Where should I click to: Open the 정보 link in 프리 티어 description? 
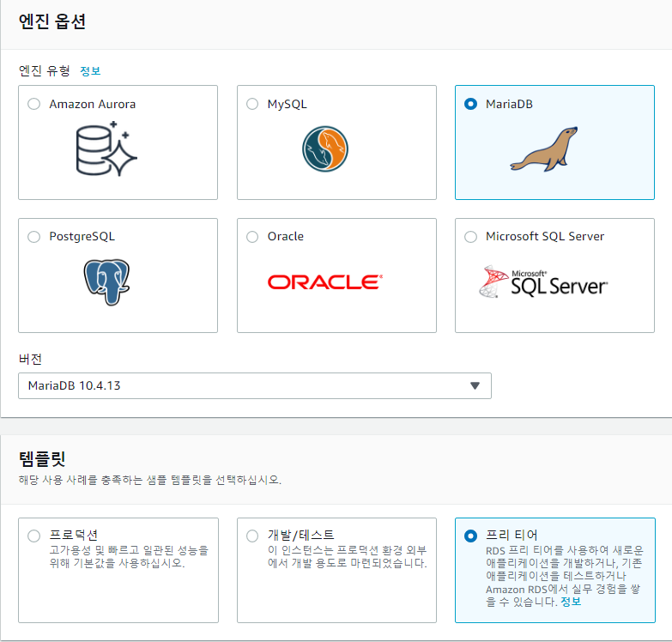click(x=571, y=602)
